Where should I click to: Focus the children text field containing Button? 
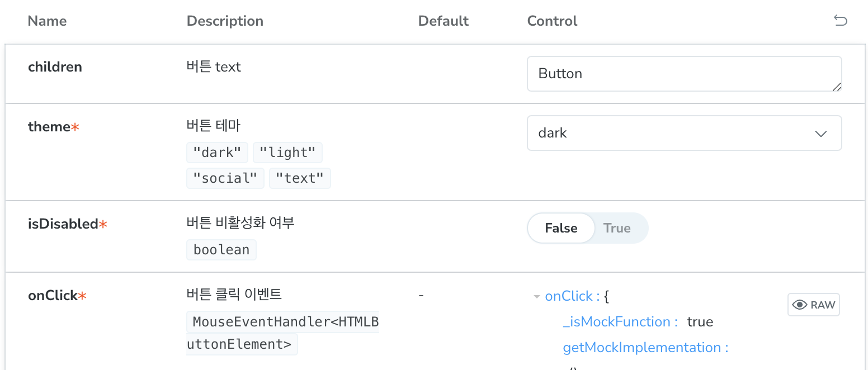(684, 74)
